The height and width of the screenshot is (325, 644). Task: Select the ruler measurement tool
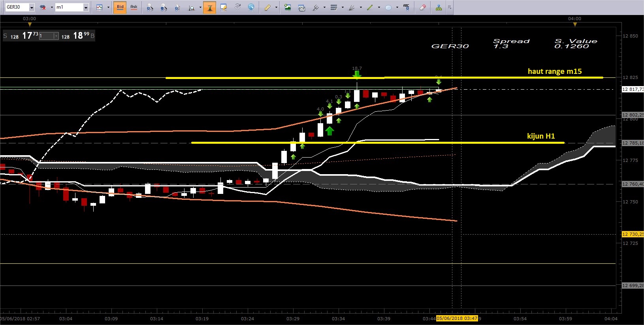(267, 7)
